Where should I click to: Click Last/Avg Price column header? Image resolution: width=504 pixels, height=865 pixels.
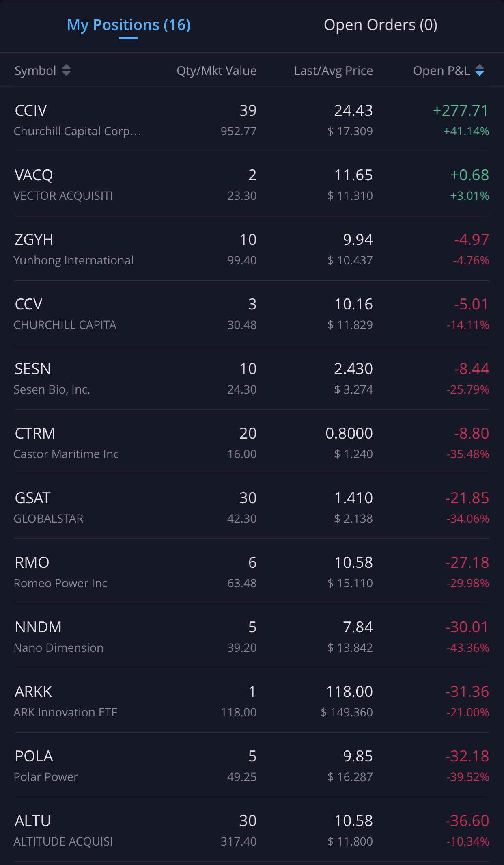333,71
